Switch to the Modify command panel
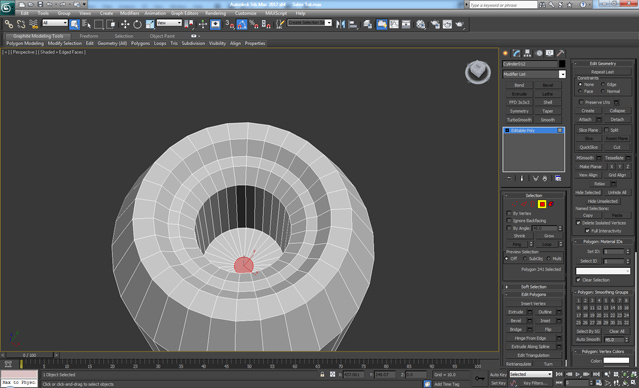Viewport: 639px width, 388px height. click(x=517, y=53)
